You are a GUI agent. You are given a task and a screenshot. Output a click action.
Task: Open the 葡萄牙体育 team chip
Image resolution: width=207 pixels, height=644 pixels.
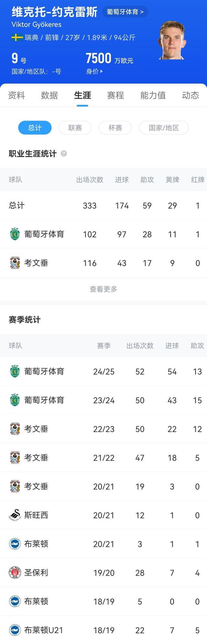coord(125,12)
